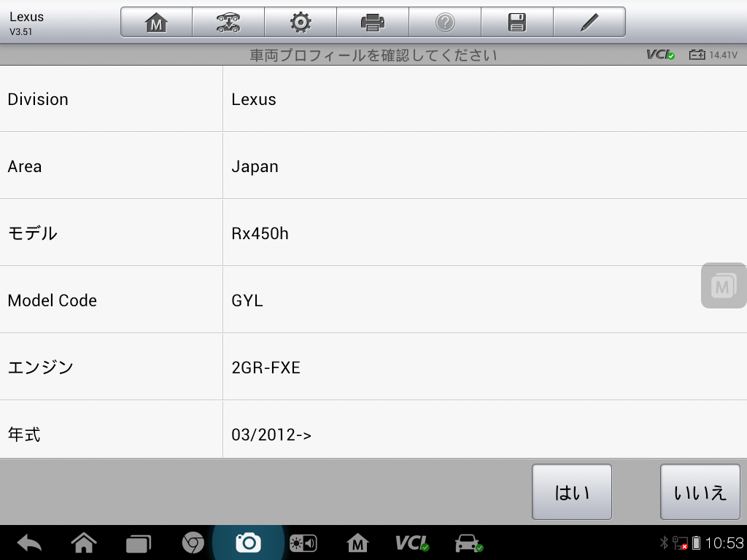This screenshot has width=747, height=560.
Task: Take a screenshot with the camera icon
Action: pyautogui.click(x=248, y=542)
